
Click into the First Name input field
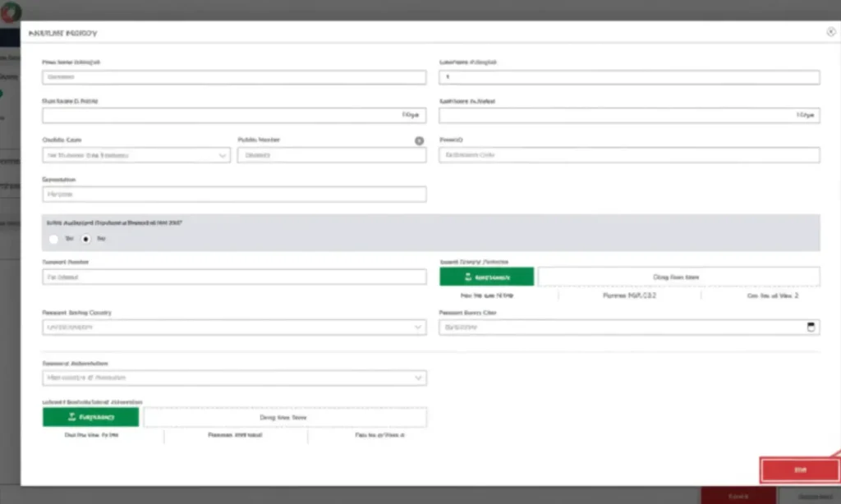click(234, 76)
